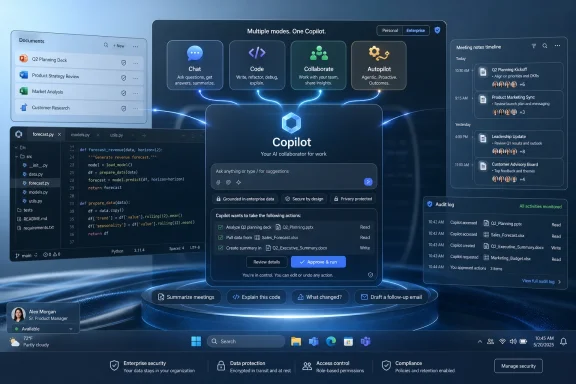This screenshot has width=576, height=384.
Task: Click Privacy protected chip
Action: coord(353,199)
